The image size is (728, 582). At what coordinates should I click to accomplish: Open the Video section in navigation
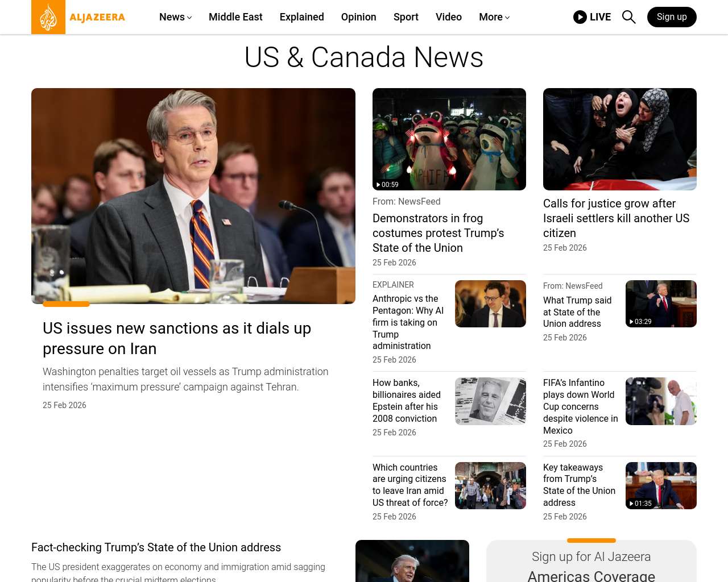448,17
